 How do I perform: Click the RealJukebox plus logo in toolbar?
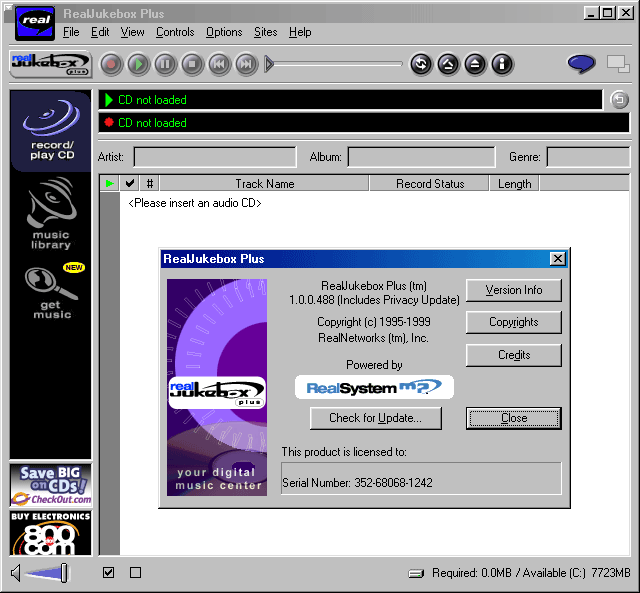click(x=51, y=64)
